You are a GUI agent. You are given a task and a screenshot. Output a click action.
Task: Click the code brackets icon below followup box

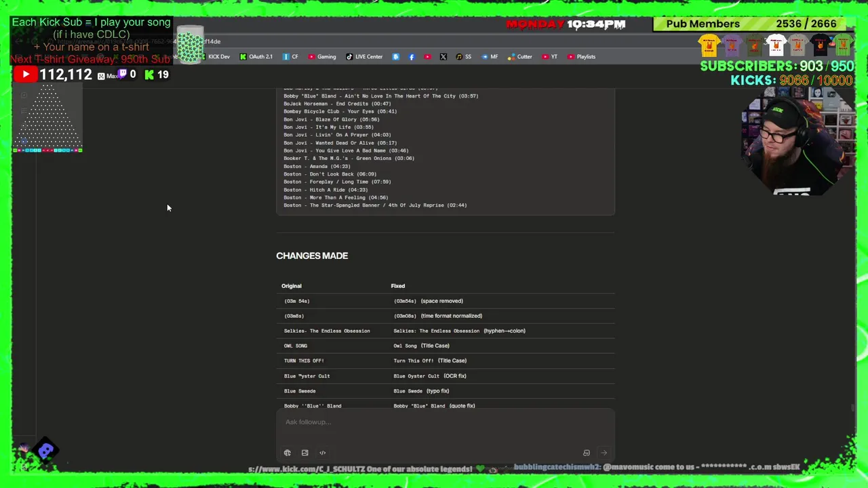click(x=323, y=453)
